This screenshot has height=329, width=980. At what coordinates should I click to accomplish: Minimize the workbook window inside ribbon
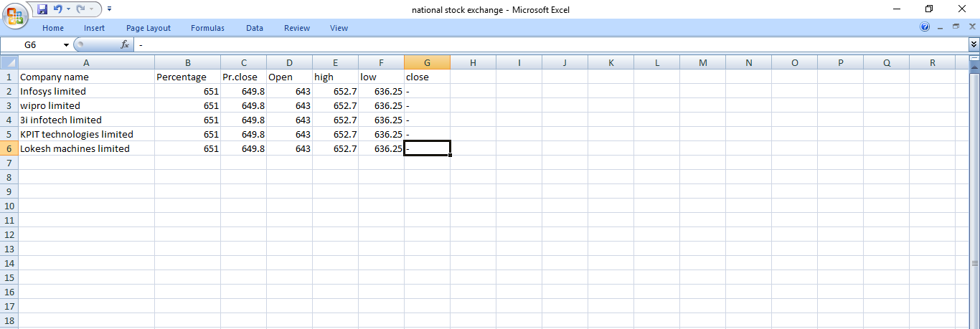pos(940,27)
